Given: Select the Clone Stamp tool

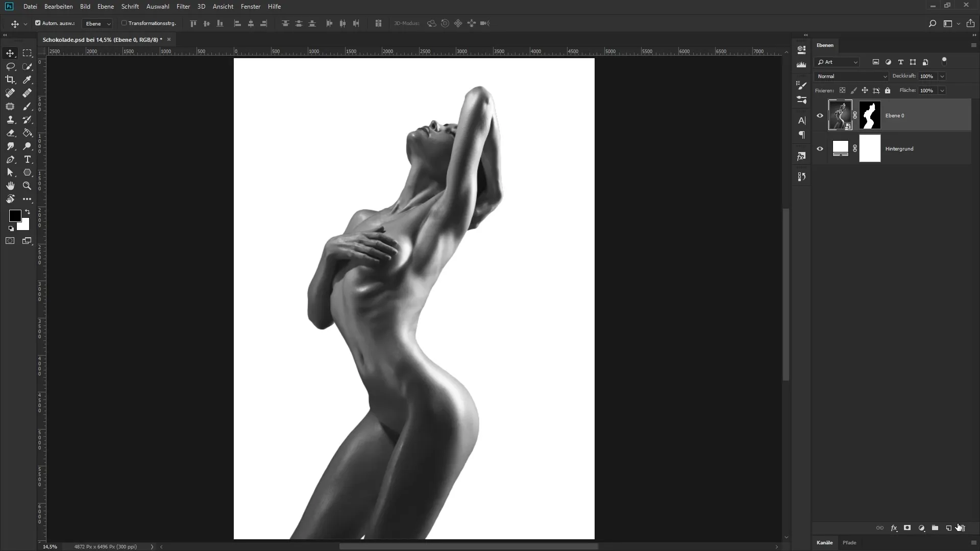Looking at the screenshot, I should click(x=10, y=119).
